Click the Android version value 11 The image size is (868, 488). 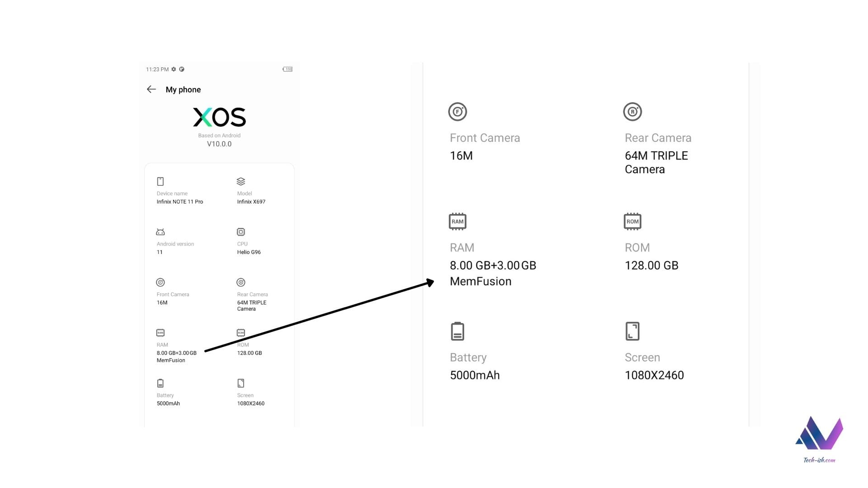pos(160,252)
